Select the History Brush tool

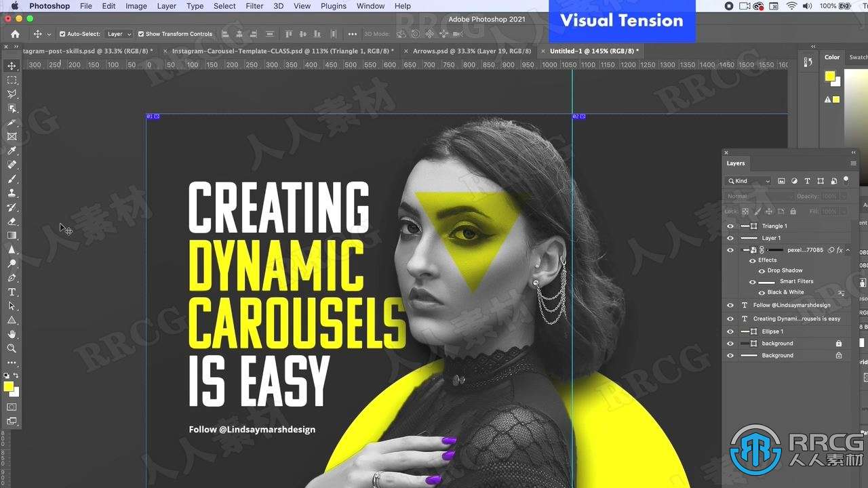12,207
